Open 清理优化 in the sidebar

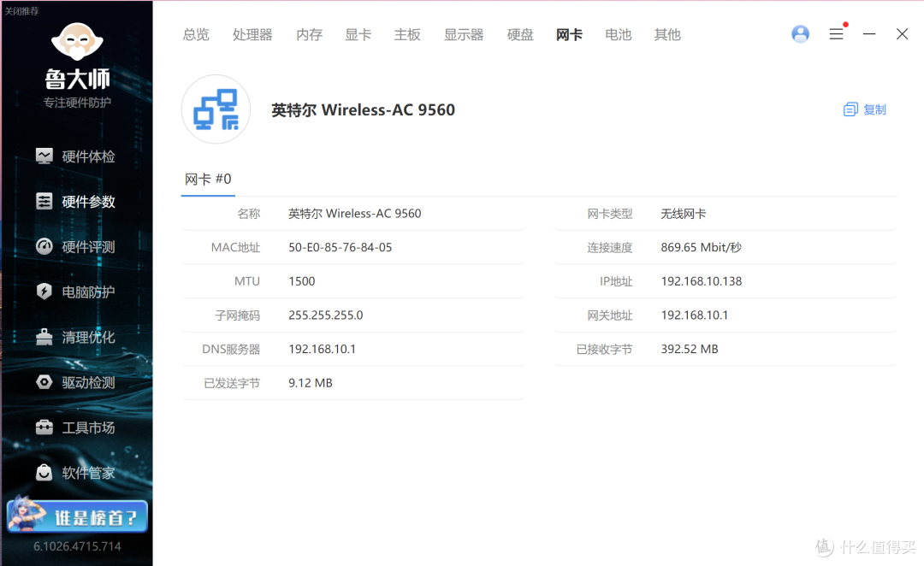(88, 338)
